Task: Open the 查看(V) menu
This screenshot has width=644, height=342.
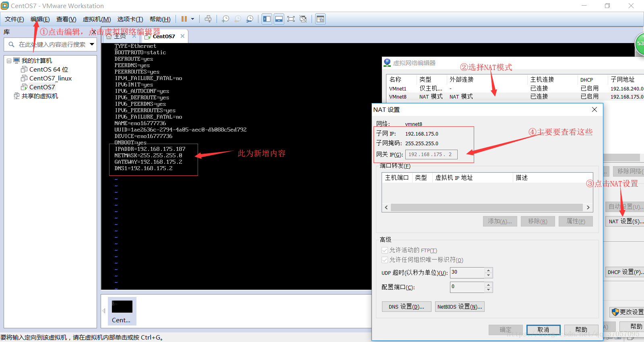Action: (x=66, y=19)
